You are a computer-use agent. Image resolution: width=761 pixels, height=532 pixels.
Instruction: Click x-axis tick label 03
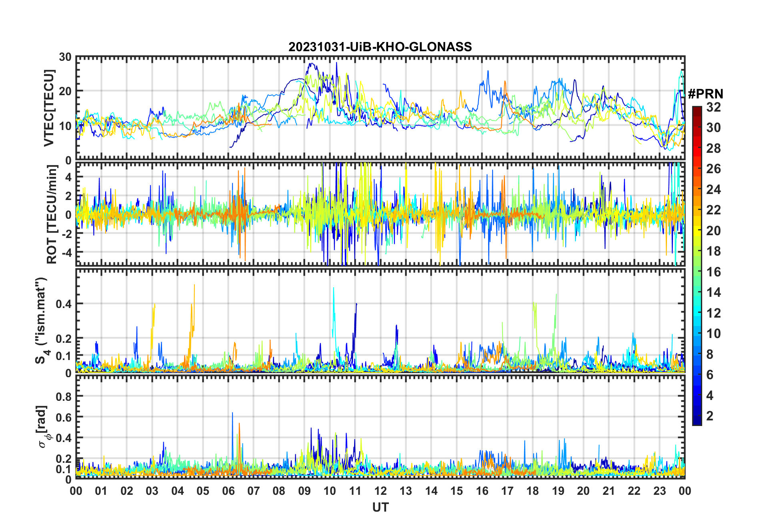point(152,491)
